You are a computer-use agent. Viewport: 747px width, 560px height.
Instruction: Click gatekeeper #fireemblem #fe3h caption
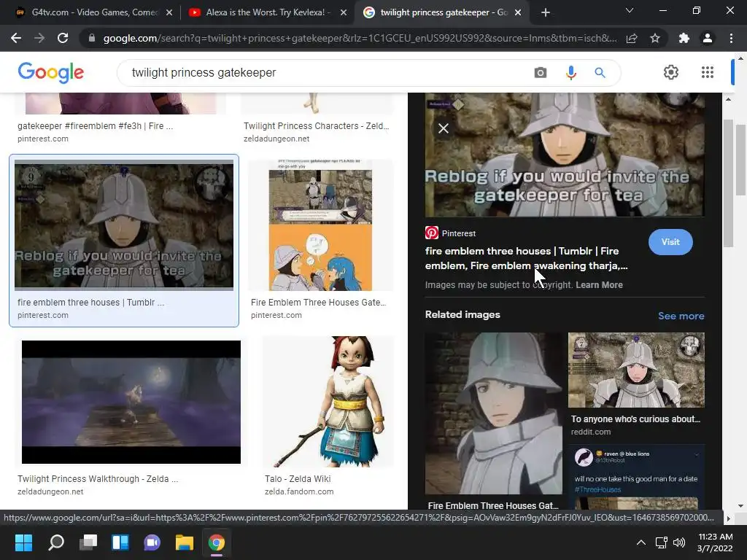tap(96, 125)
